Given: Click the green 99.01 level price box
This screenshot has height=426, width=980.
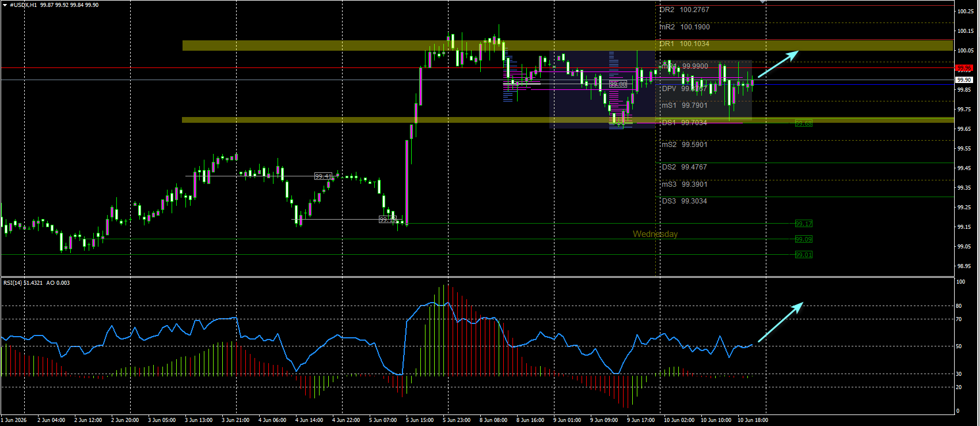Looking at the screenshot, I should pyautogui.click(x=804, y=255).
